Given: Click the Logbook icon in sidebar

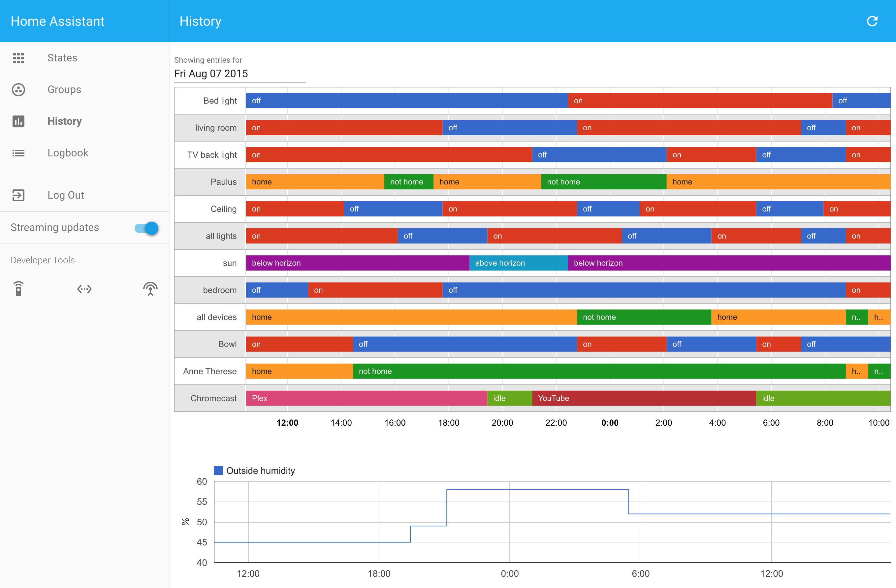Looking at the screenshot, I should 18,152.
